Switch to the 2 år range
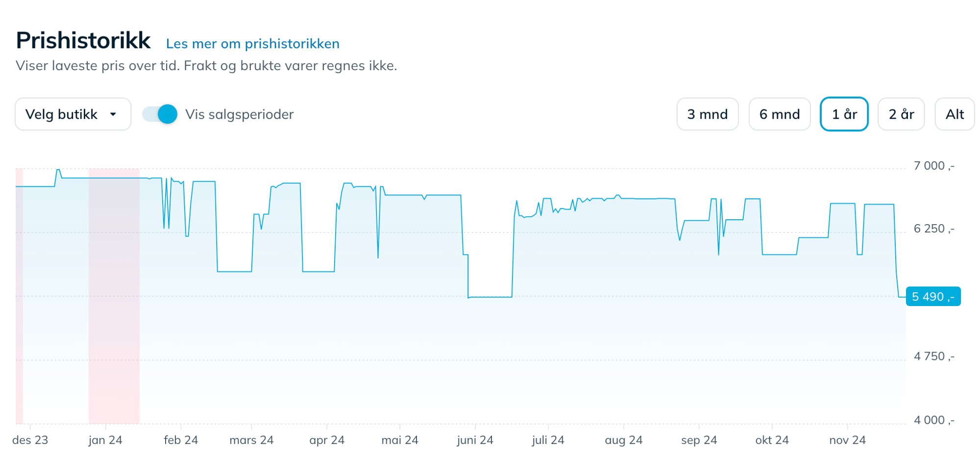The height and width of the screenshot is (462, 980). tap(901, 114)
